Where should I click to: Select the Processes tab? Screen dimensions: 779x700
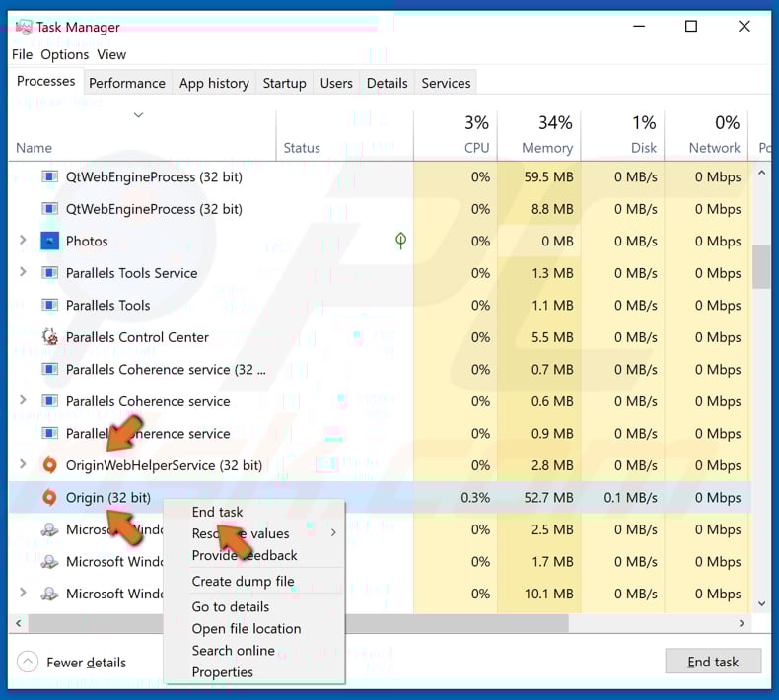click(x=45, y=81)
